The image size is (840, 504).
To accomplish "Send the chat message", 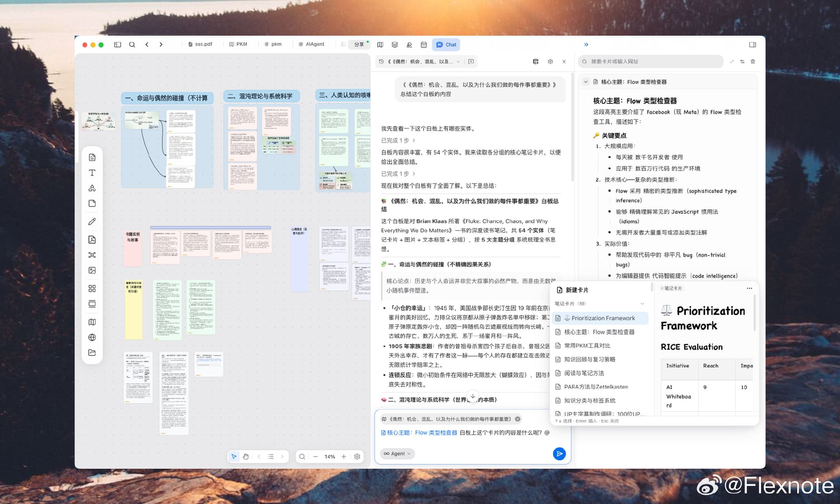I will pos(559,454).
